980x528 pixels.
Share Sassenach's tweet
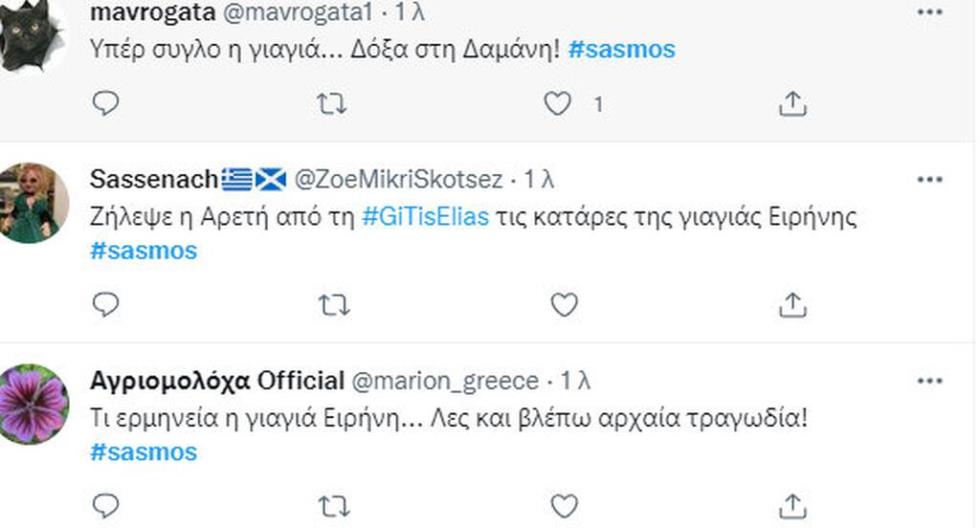792,304
